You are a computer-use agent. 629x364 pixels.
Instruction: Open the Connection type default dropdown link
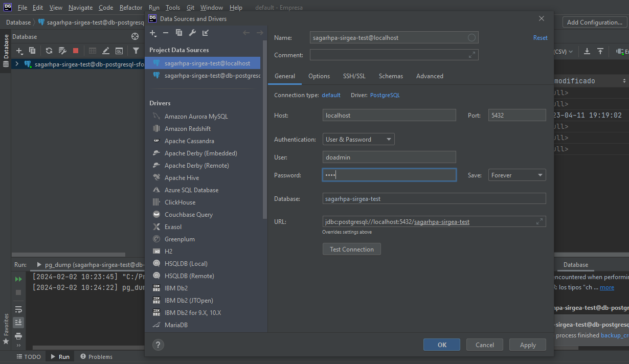click(x=331, y=95)
